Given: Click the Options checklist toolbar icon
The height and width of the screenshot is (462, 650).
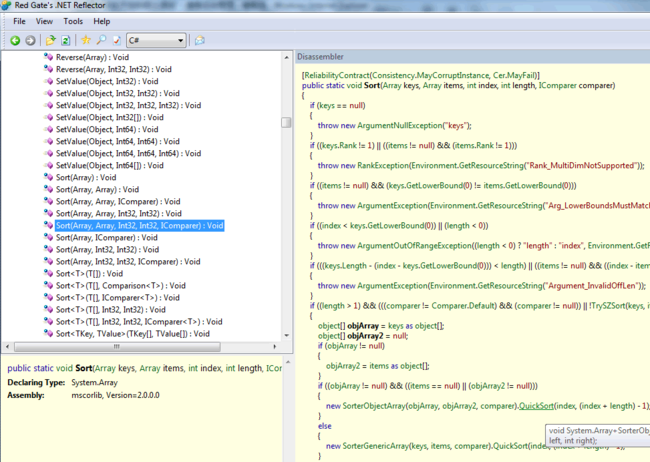Looking at the screenshot, I should (116, 40).
